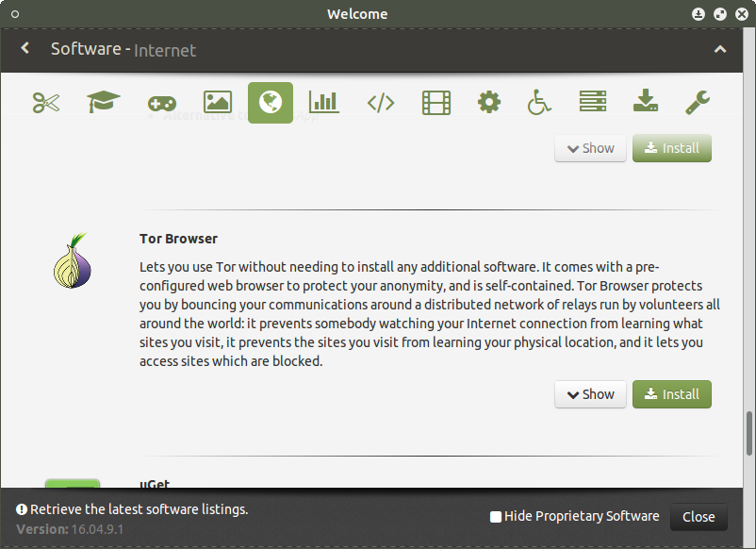Select the Internet globe category

271,102
